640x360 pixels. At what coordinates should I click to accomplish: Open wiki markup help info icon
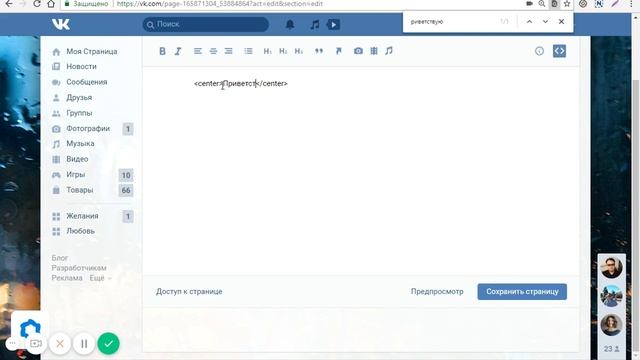[x=539, y=51]
